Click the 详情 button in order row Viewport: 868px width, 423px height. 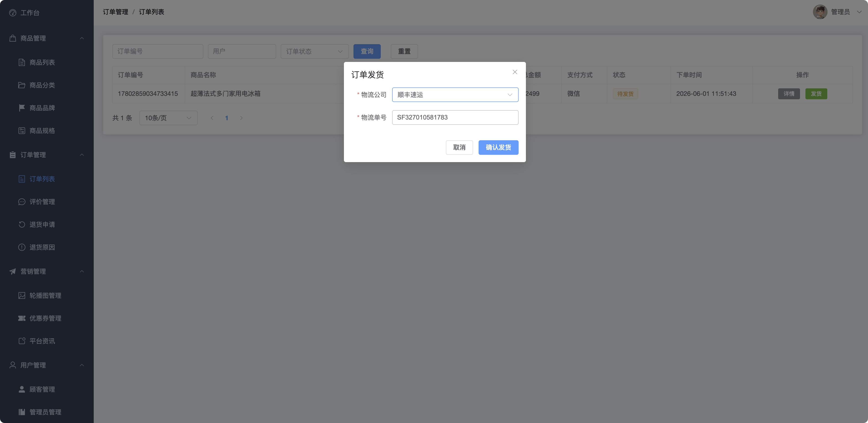coord(788,94)
